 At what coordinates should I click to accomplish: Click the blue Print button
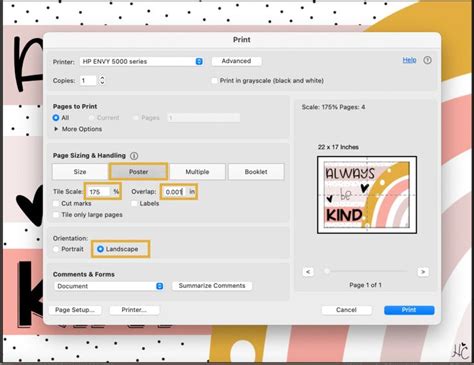click(409, 310)
